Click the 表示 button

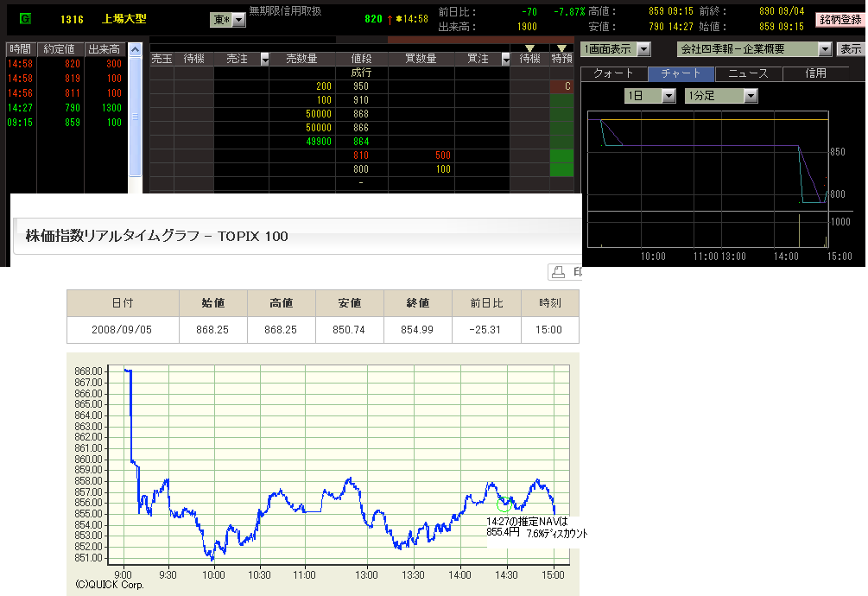point(851,49)
